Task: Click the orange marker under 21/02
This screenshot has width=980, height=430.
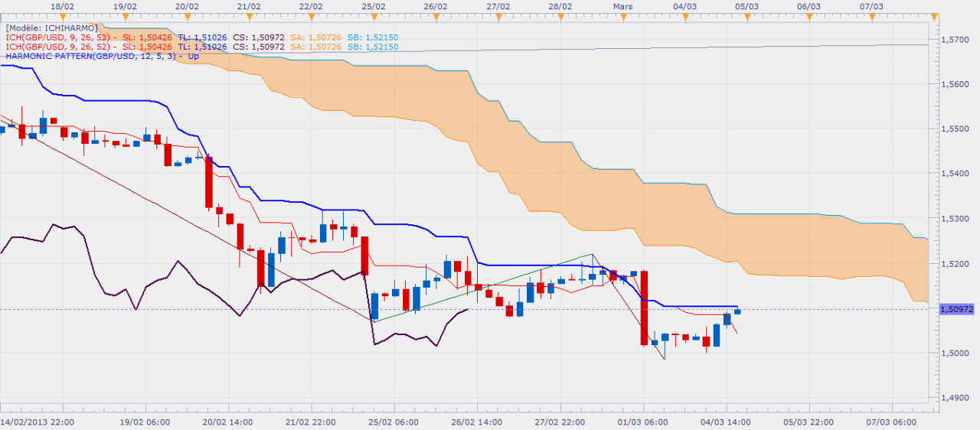Action: 249,15
